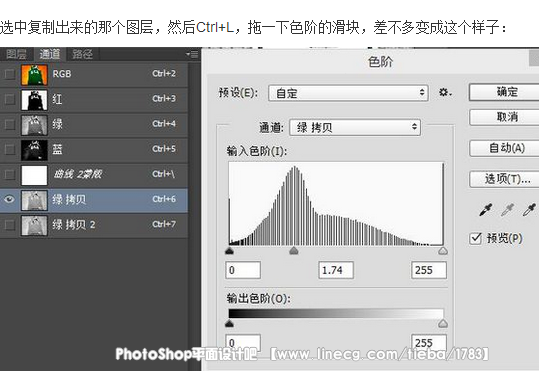Click input highlight value field 255
The height and width of the screenshot is (371, 539).
pos(429,270)
